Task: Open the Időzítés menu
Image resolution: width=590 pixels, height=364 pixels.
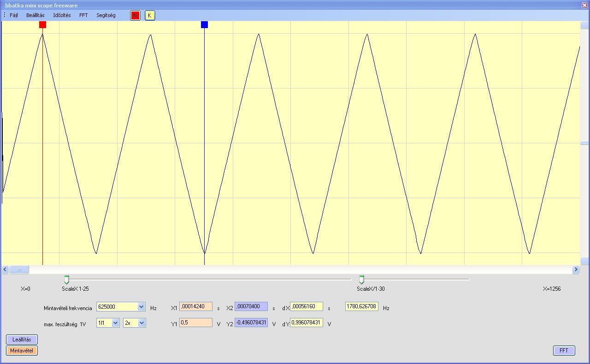Action: (62, 15)
